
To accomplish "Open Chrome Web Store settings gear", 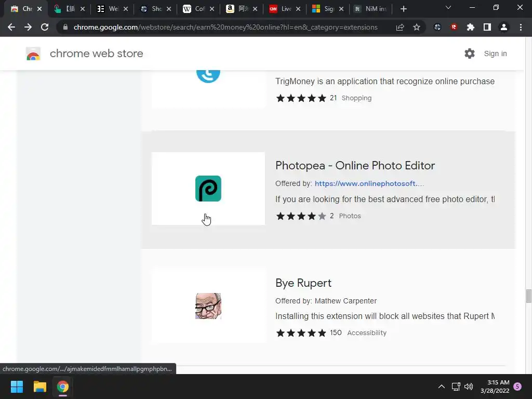I will [470, 54].
